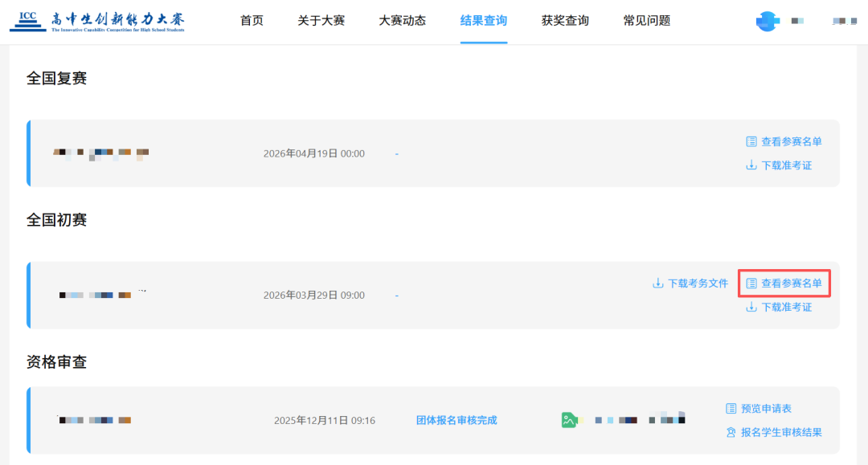This screenshot has height=465, width=868.
Task: Open the 常见问题 tab
Action: 646,21
